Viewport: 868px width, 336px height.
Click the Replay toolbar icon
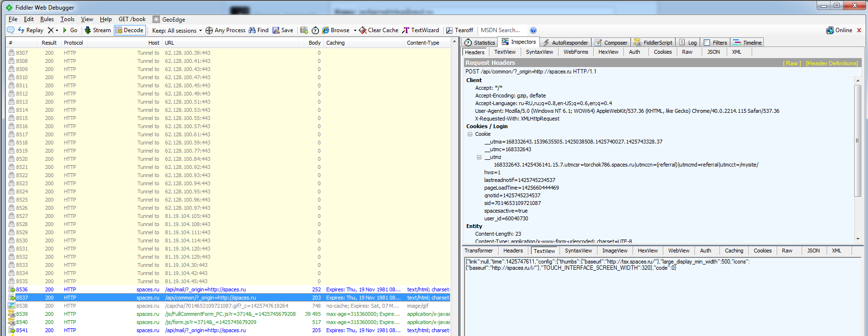[x=21, y=30]
